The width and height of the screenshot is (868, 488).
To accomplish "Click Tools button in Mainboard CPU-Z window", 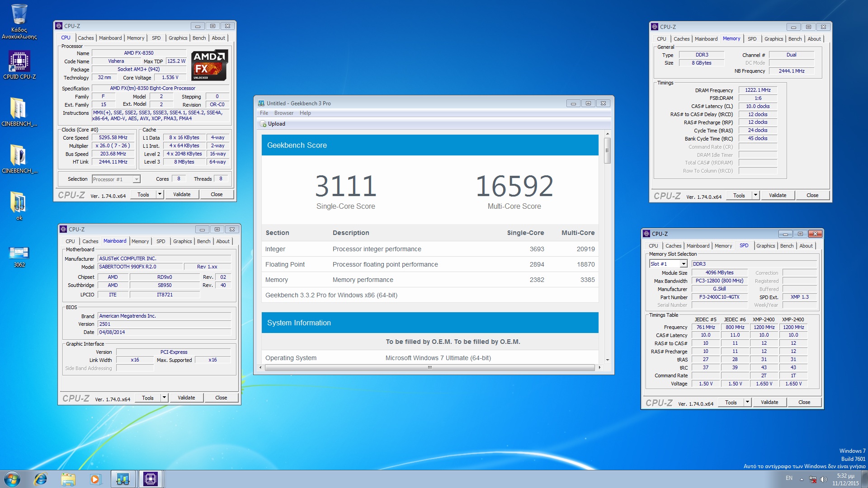I will click(147, 398).
